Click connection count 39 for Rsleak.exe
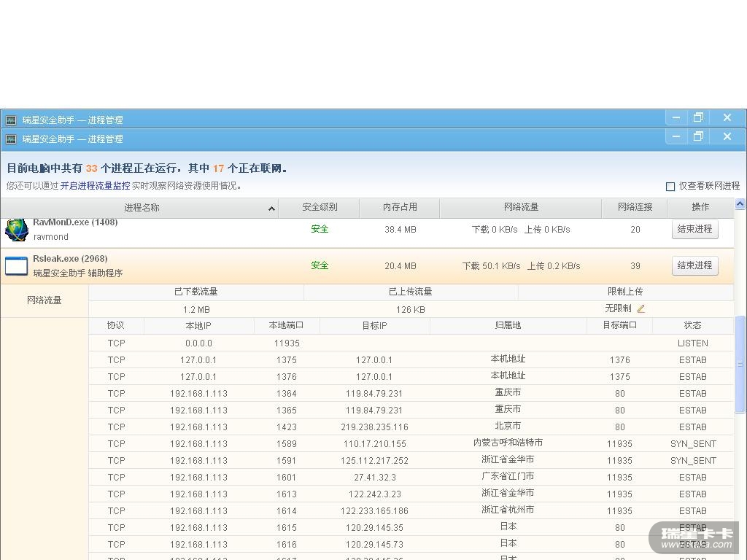The image size is (747, 560). pyautogui.click(x=635, y=266)
